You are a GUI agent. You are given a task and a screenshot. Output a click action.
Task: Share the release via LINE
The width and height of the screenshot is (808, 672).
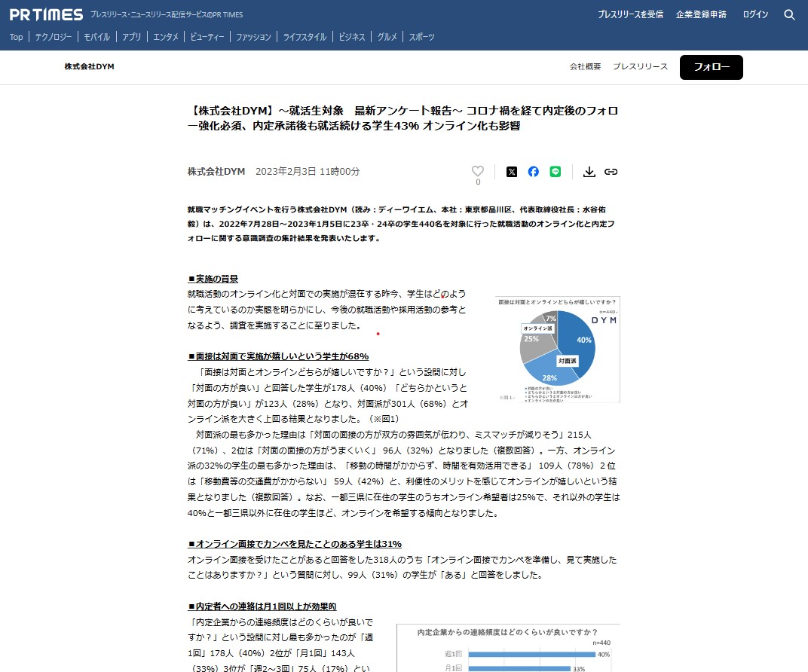(x=555, y=172)
